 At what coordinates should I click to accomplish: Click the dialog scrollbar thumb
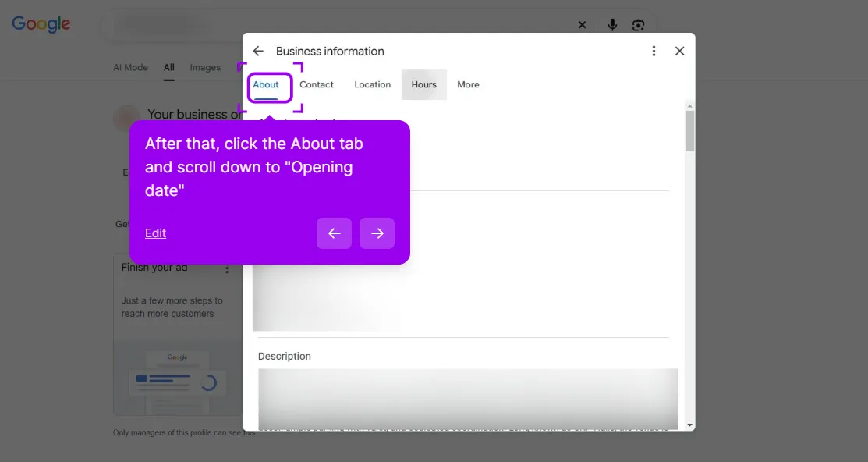(x=689, y=131)
